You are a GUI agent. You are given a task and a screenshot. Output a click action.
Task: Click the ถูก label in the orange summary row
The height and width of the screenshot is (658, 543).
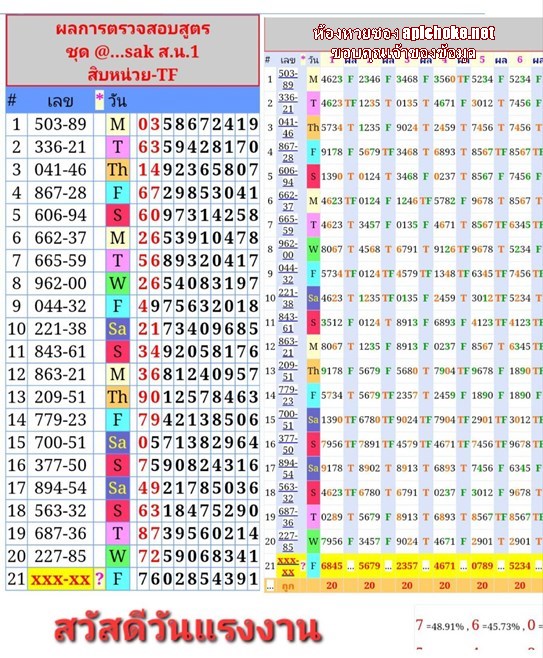pyautogui.click(x=288, y=586)
